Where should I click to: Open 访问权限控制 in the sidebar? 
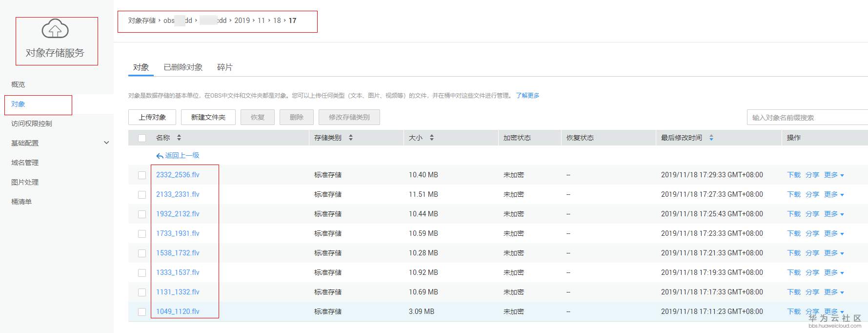coord(32,124)
